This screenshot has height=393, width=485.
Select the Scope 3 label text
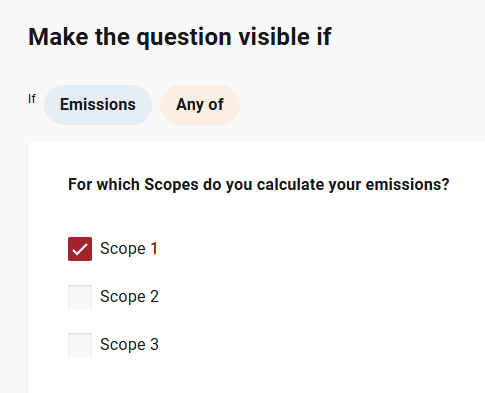pos(129,345)
